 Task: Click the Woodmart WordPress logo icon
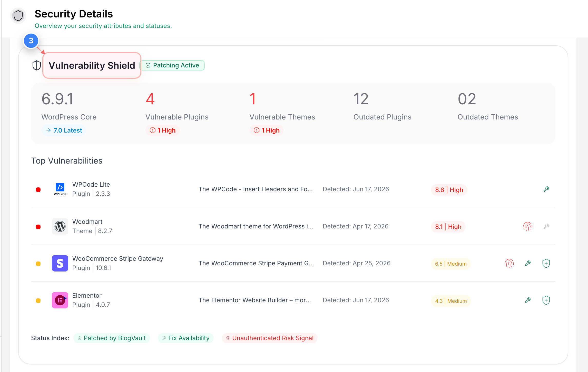(x=60, y=226)
